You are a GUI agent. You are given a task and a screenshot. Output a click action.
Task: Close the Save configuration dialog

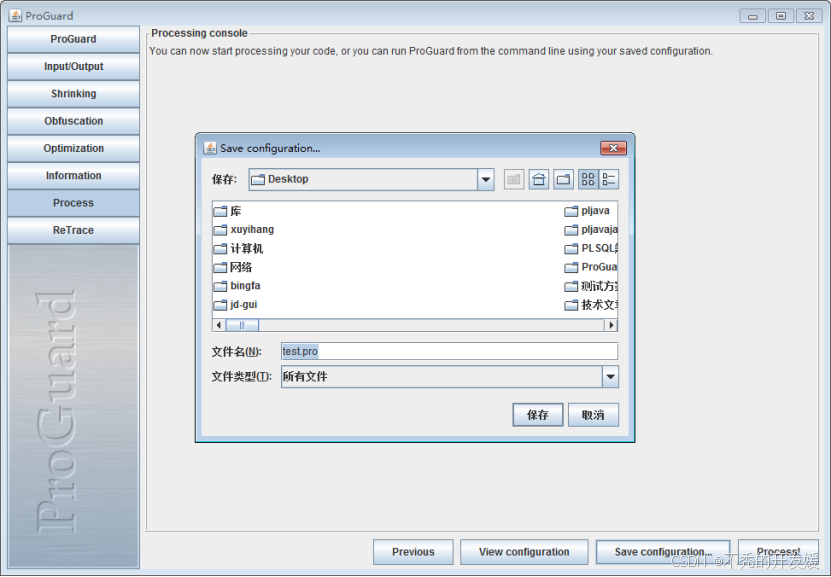pos(613,148)
